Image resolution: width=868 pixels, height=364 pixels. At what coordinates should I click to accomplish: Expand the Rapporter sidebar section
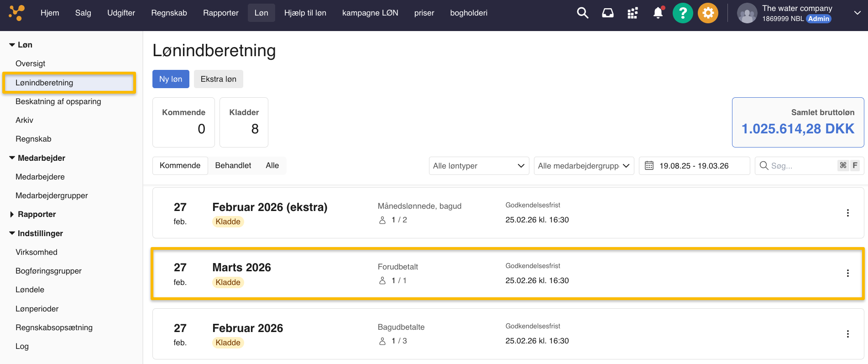[12, 214]
